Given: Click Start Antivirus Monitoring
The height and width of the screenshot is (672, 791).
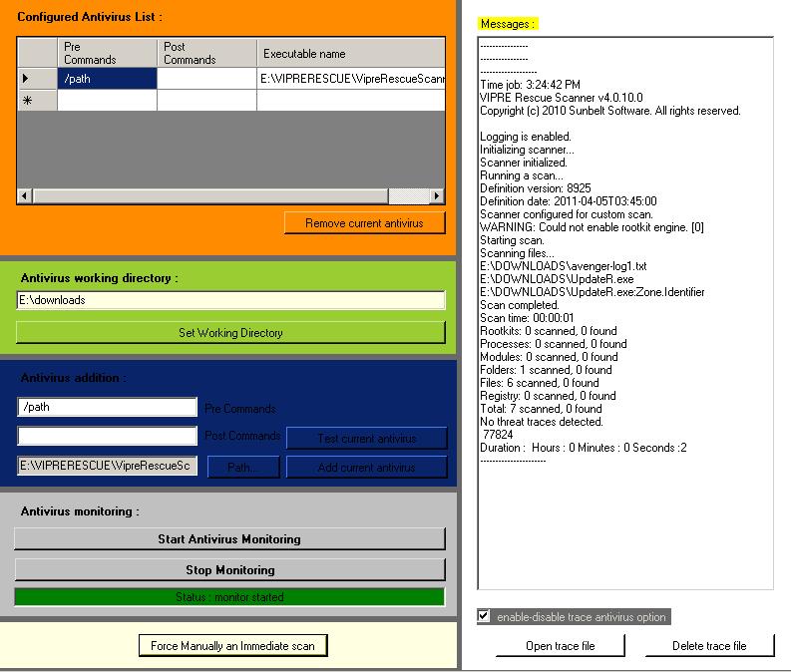Looking at the screenshot, I should (229, 539).
